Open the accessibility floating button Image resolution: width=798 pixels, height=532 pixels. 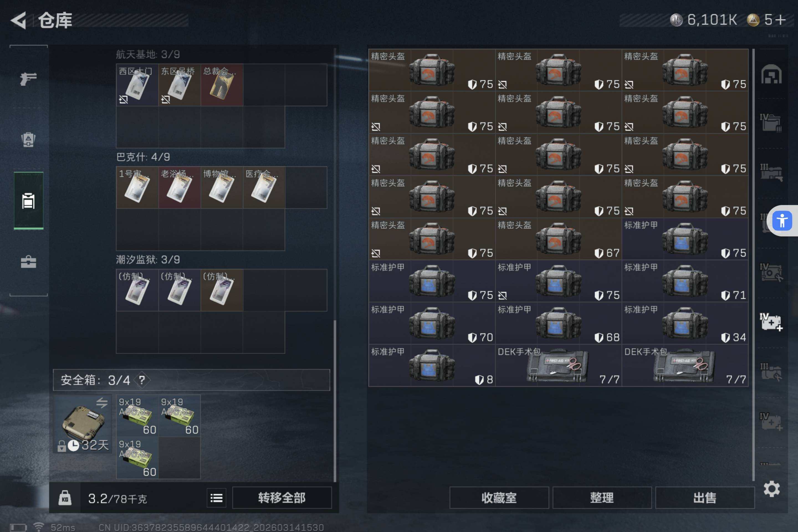tap(782, 221)
